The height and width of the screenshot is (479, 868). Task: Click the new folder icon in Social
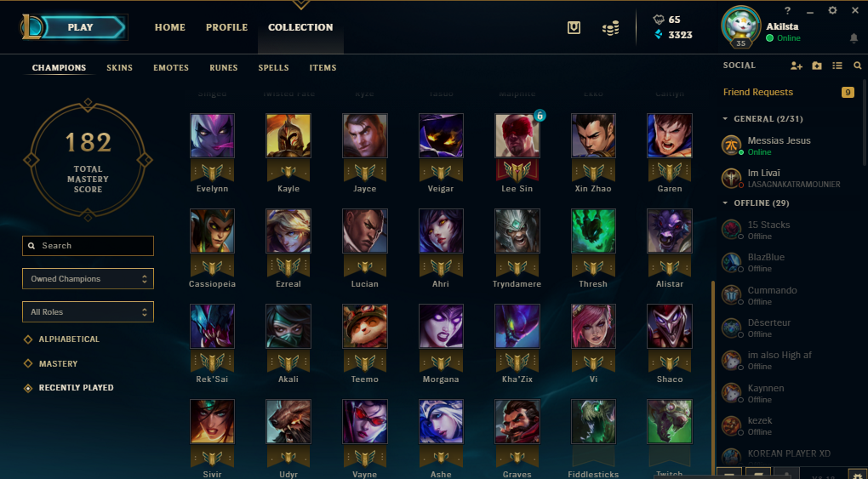pos(817,66)
